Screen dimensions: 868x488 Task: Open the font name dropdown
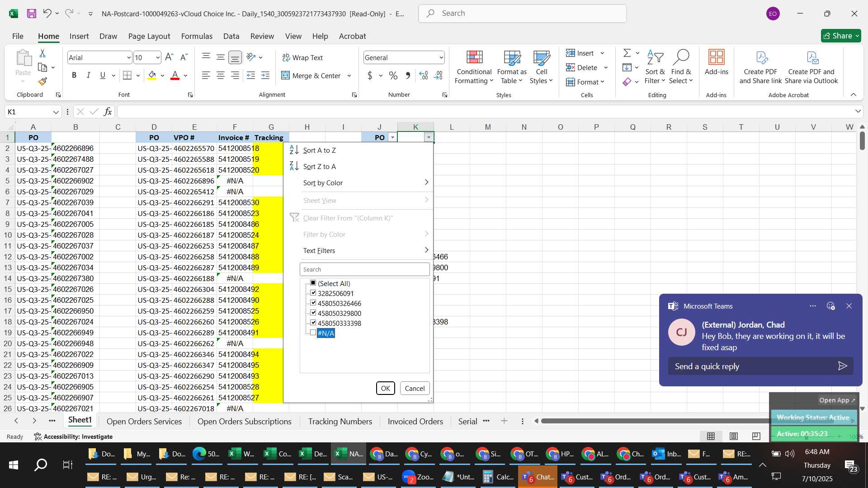[128, 57]
